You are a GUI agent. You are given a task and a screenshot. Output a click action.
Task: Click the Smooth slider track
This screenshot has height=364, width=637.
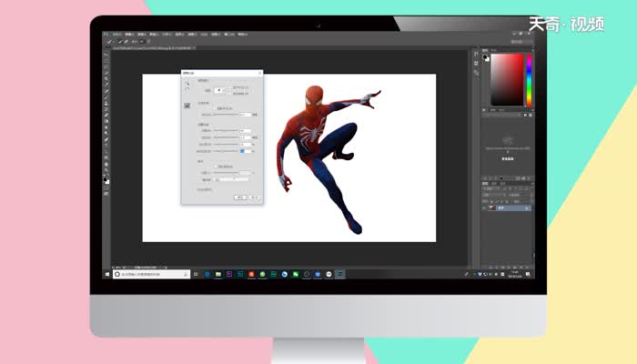pos(226,130)
